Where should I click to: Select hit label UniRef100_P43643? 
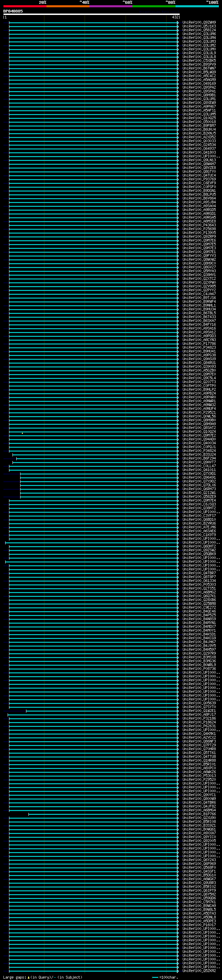click(199, 225)
